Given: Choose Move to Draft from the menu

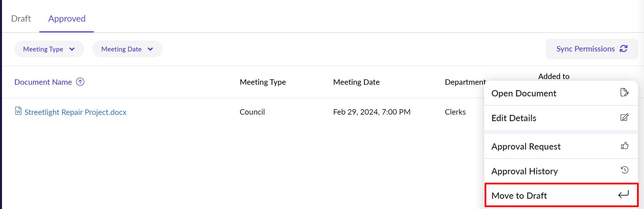Looking at the screenshot, I should [x=519, y=196].
